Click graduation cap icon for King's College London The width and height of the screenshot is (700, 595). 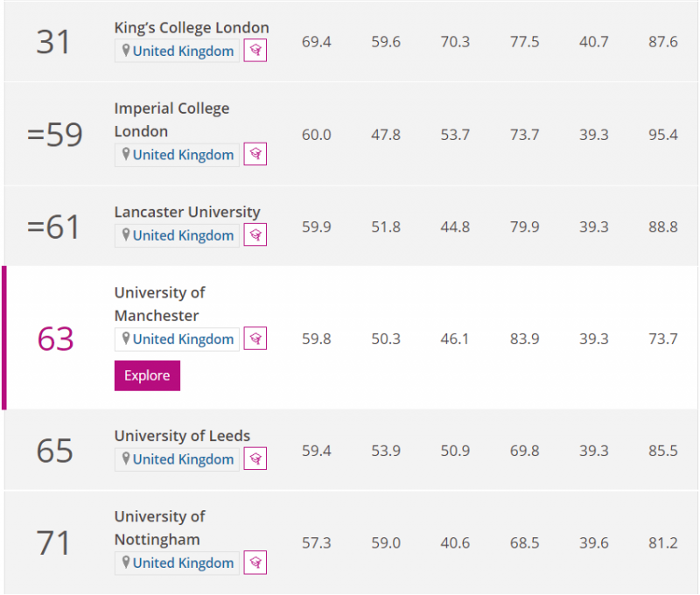pos(255,51)
